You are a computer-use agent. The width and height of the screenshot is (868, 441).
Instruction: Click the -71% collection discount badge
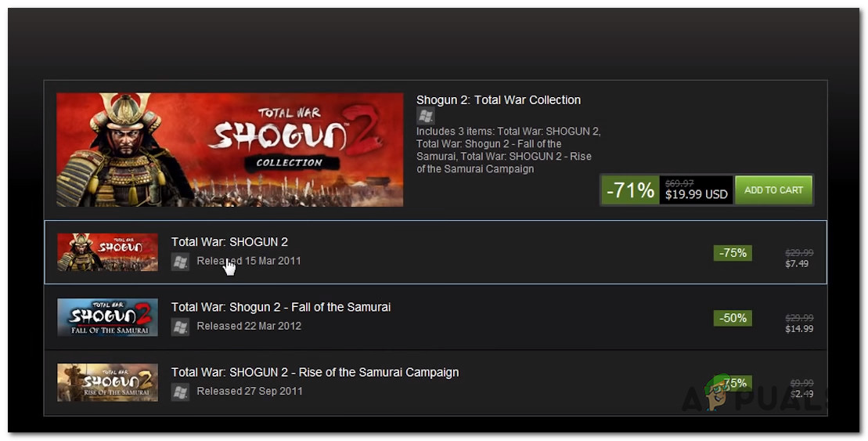click(630, 190)
